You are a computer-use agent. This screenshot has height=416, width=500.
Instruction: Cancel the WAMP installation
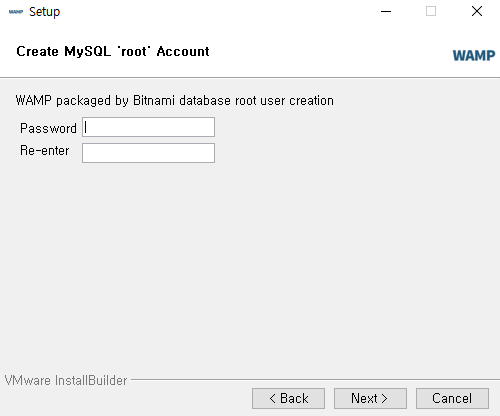[452, 398]
